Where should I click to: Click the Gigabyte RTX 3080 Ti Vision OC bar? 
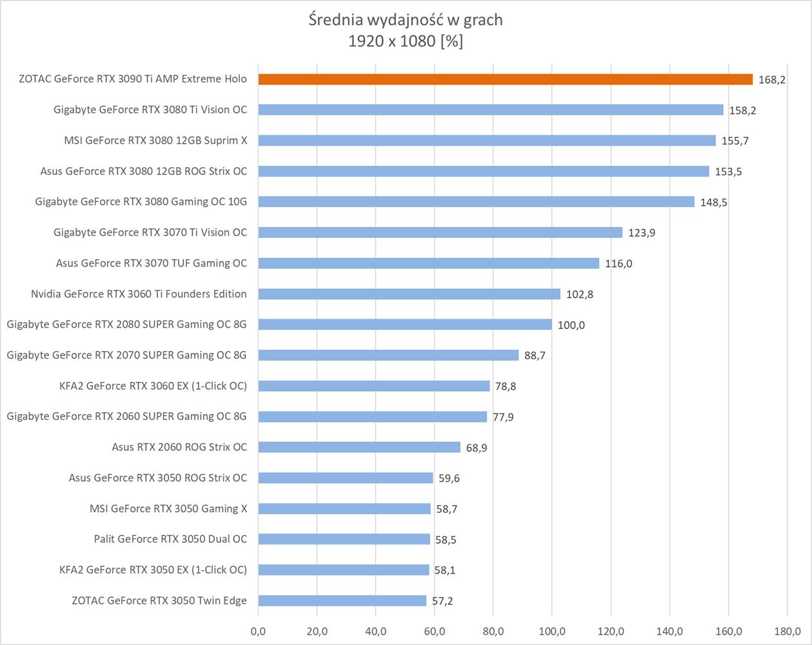tap(490, 110)
